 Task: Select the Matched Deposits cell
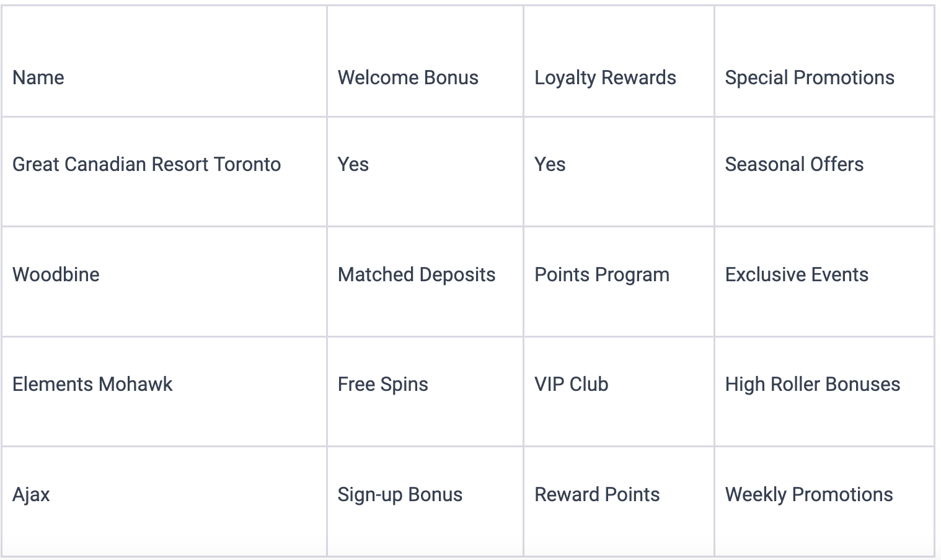tap(417, 274)
